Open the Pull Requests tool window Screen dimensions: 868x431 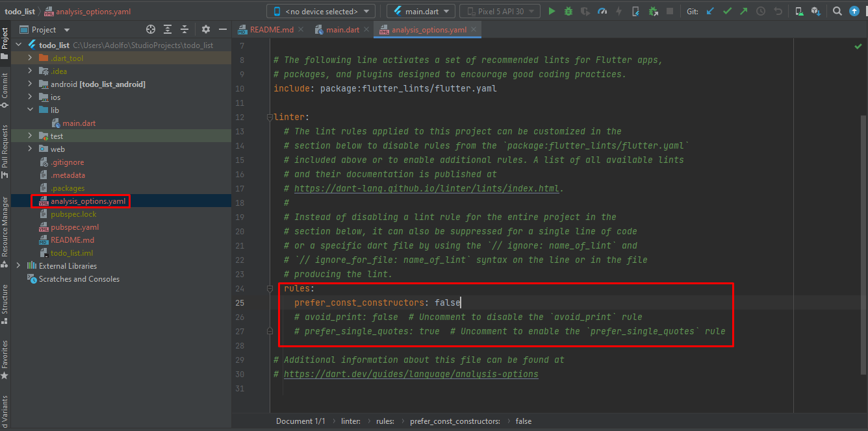click(5, 151)
